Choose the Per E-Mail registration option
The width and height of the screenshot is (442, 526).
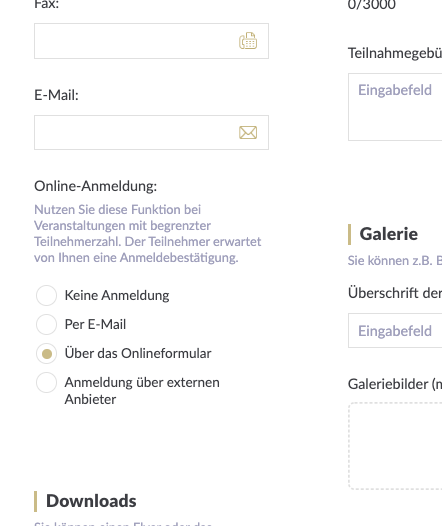pyautogui.click(x=46, y=324)
